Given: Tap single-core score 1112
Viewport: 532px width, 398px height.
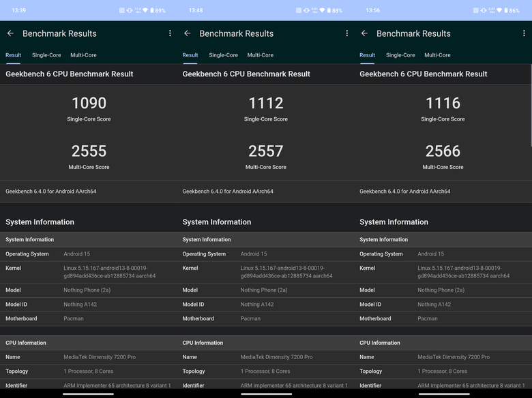Looking at the screenshot, I should 266,103.
